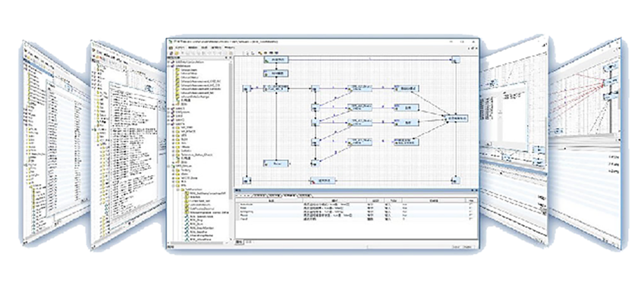Toggle the pin on the project tree panel header
The image size is (644, 291).
[x=226, y=58]
